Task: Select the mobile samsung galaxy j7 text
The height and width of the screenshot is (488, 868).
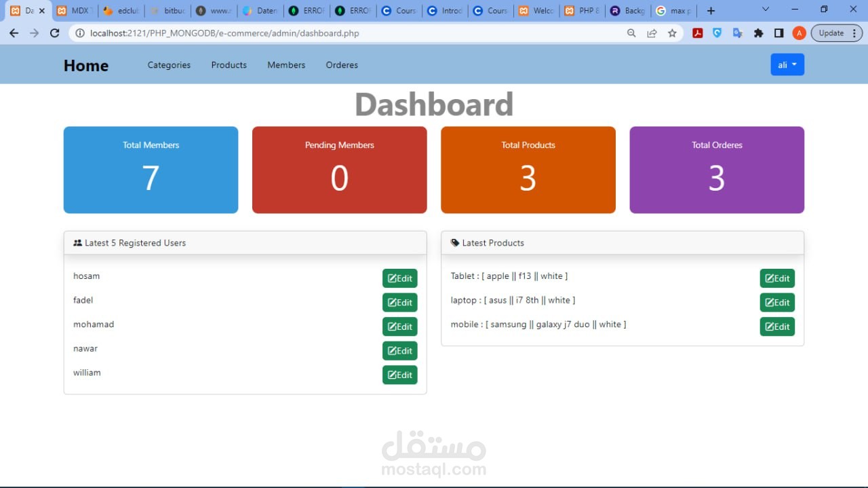Action: point(538,324)
